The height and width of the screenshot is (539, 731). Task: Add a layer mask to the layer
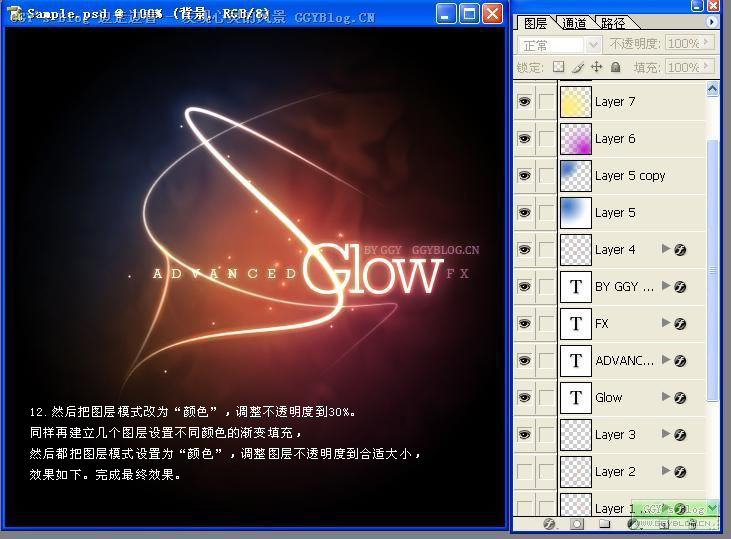[577, 524]
